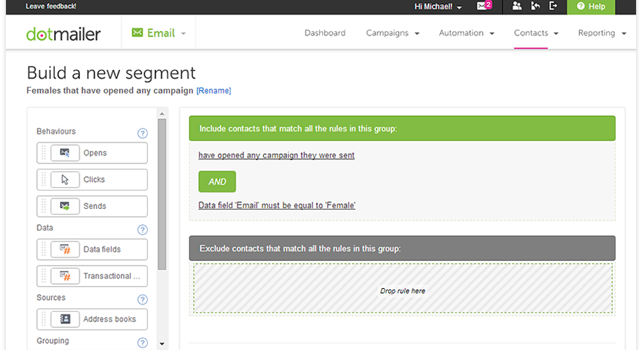Open help for Sources section
The width and height of the screenshot is (644, 350).
pyautogui.click(x=142, y=299)
